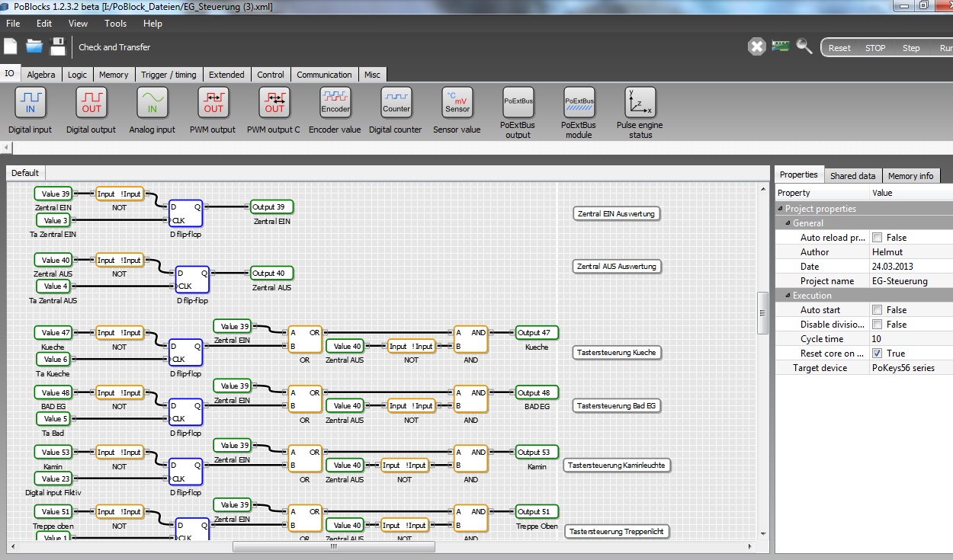
Task: Collapse the General section arrow
Action: point(788,223)
